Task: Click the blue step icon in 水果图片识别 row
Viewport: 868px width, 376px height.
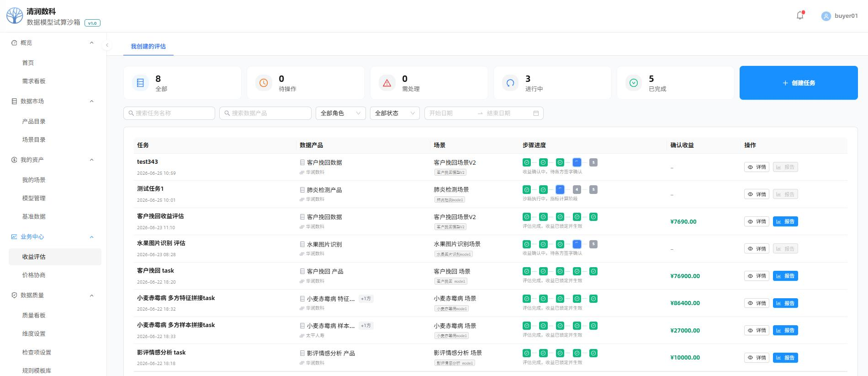Action: (577, 244)
